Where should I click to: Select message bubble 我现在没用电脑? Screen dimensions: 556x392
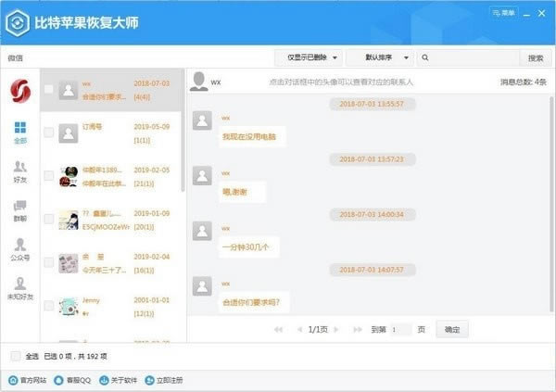point(252,136)
